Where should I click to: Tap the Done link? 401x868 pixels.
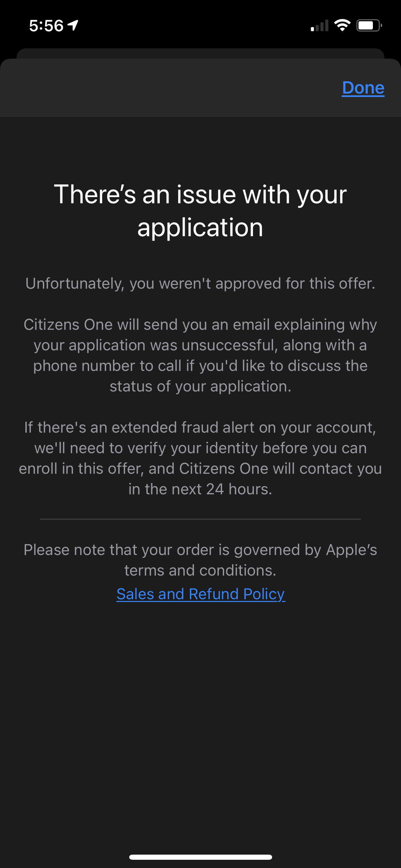click(x=363, y=88)
